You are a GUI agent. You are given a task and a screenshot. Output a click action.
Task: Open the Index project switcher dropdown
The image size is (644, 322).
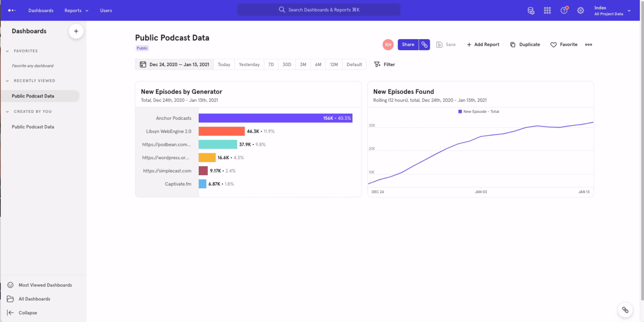coord(612,11)
